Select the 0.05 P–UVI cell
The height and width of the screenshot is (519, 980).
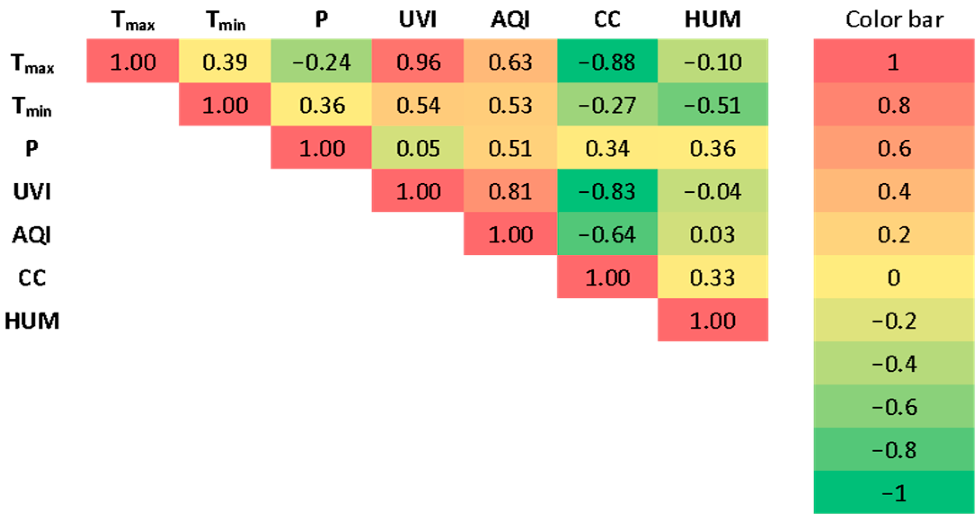coord(418,148)
